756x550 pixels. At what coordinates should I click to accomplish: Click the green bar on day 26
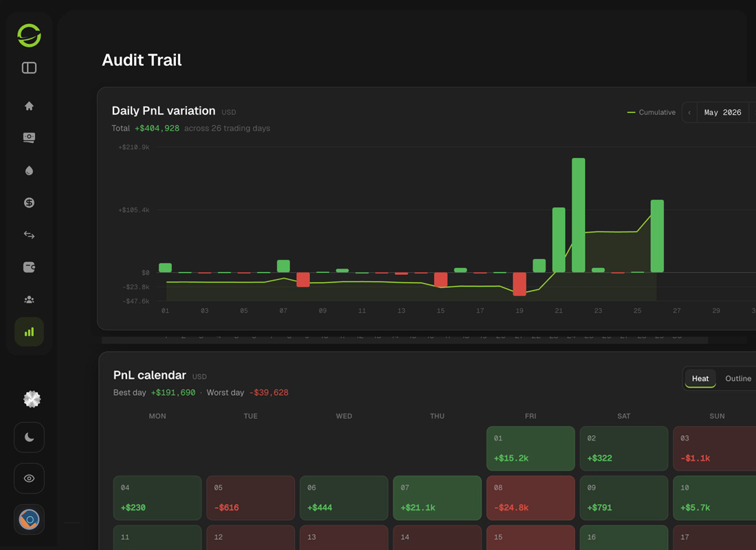[x=656, y=236]
